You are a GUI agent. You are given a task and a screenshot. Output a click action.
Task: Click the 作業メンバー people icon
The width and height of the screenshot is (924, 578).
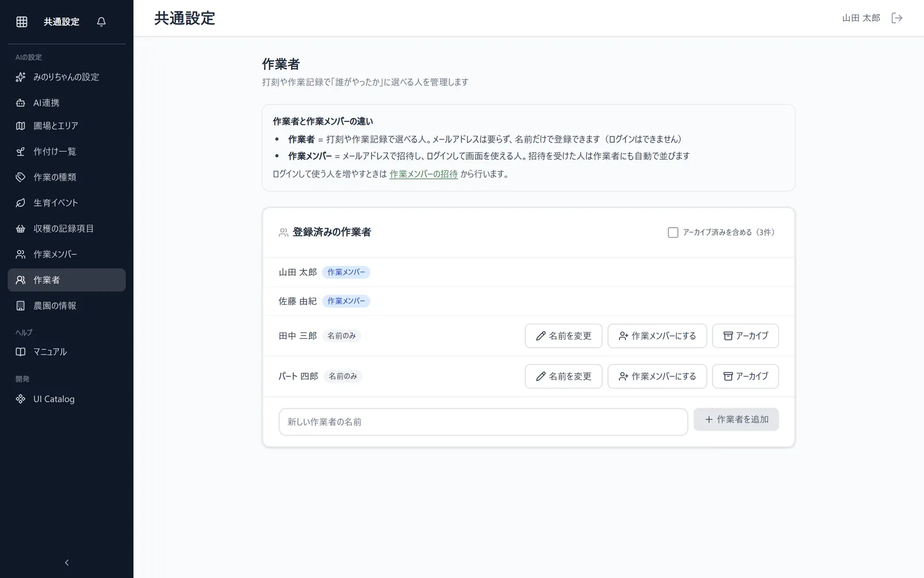click(x=21, y=254)
